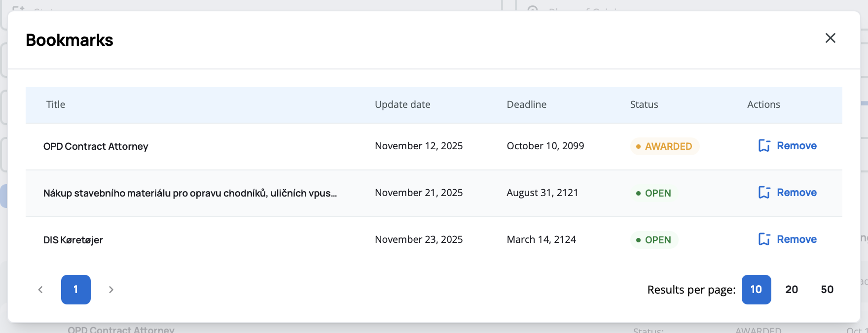
Task: Click bookmark icon for DIS Køretøjer
Action: [x=764, y=239]
